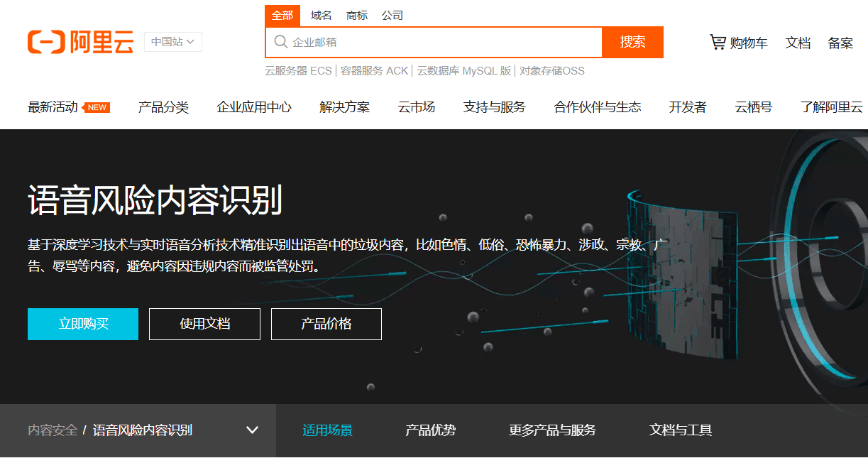Open the 了解阿里云 menu

[x=832, y=107]
